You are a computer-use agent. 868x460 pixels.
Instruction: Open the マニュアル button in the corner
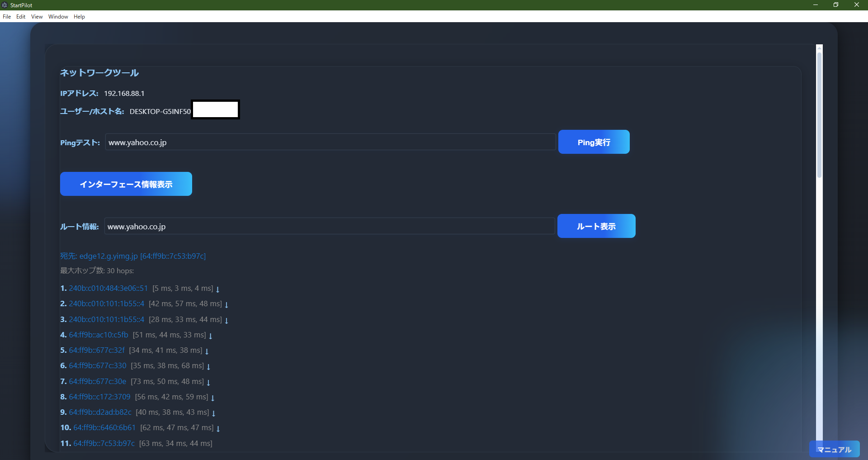(834, 450)
